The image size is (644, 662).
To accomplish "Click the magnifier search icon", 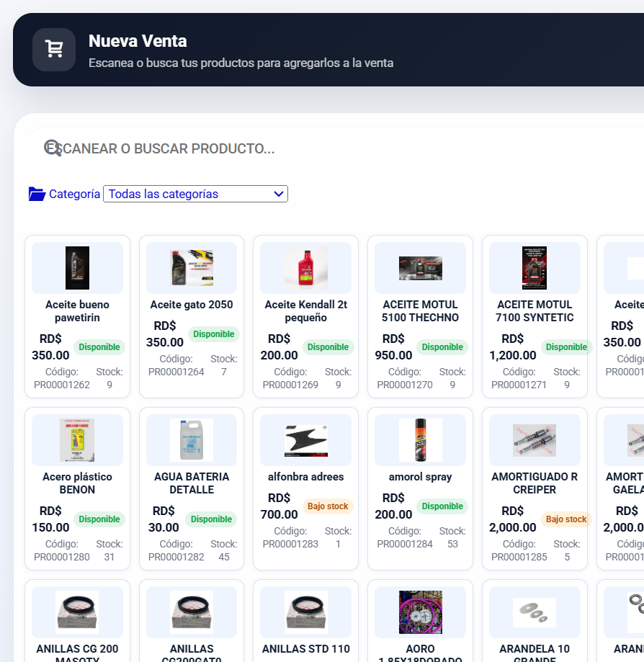I will click(x=53, y=148).
